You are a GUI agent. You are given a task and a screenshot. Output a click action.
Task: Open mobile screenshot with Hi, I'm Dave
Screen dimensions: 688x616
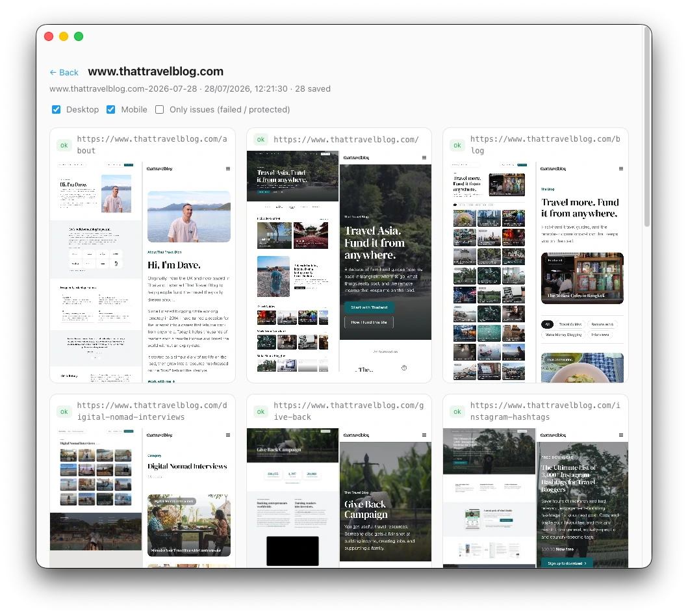tap(188, 272)
